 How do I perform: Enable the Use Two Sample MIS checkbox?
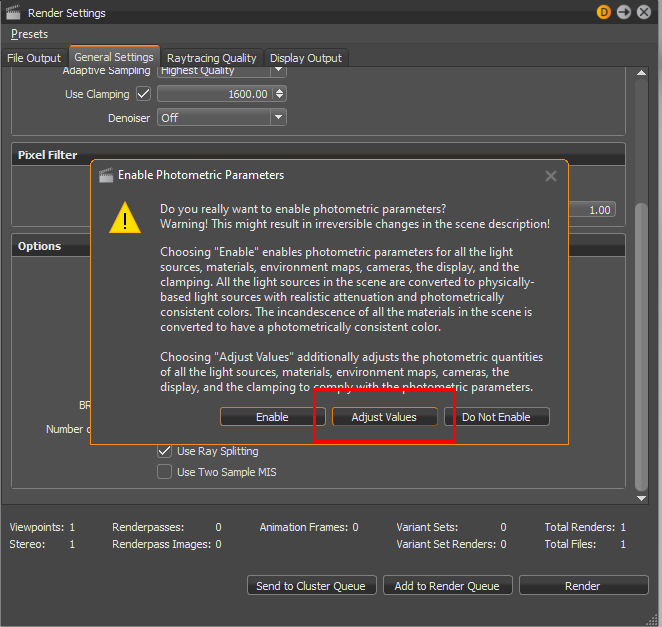[164, 472]
